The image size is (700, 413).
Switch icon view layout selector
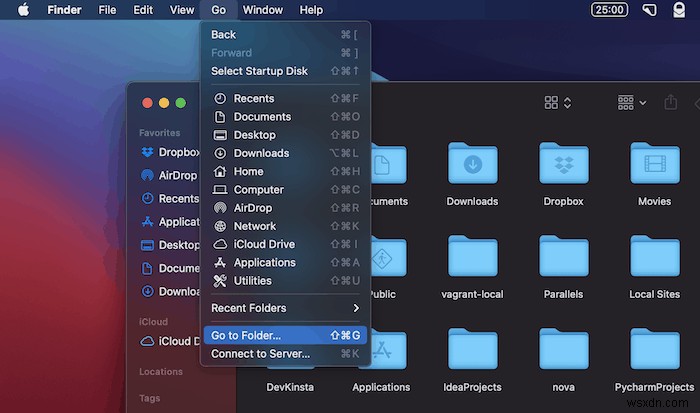coord(557,102)
